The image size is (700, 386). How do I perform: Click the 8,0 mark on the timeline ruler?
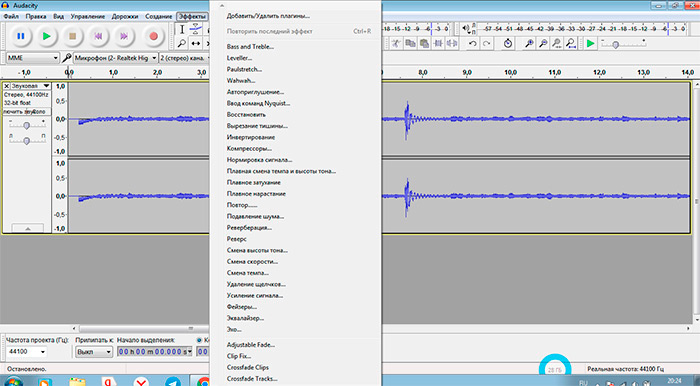click(x=423, y=72)
